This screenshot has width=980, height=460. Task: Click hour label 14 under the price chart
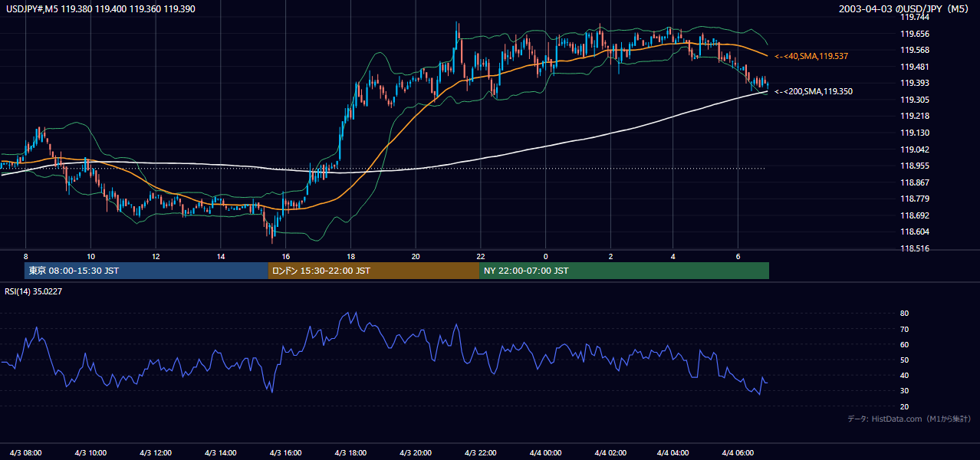(221, 256)
